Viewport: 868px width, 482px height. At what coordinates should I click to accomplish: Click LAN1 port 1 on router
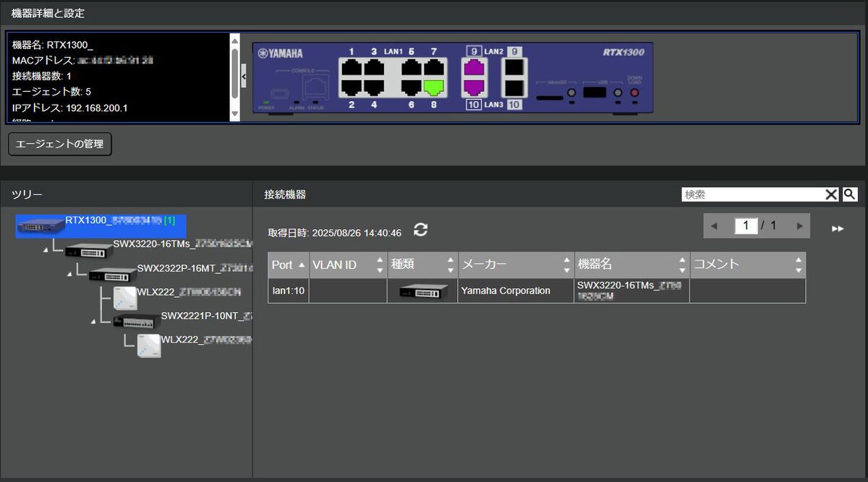pos(352,68)
